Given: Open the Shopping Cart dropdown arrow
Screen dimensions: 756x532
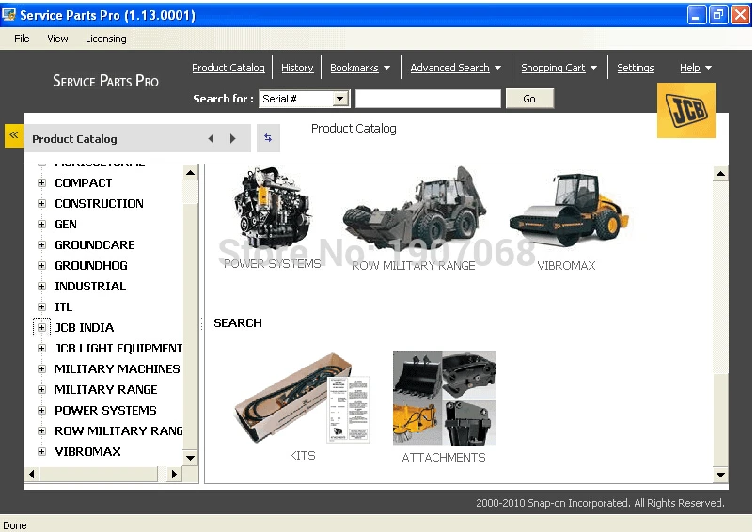Looking at the screenshot, I should pyautogui.click(x=593, y=68).
